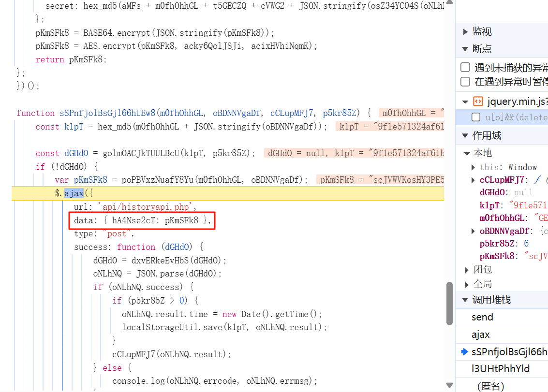This screenshot has width=548, height=392.
Task: Click the BASE64.encrypt code line
Action: click(155, 33)
